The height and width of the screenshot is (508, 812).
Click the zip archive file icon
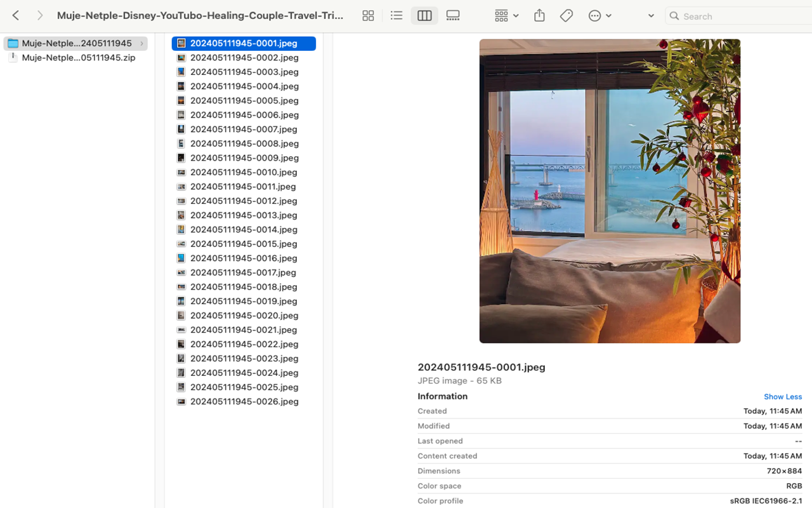click(x=13, y=57)
